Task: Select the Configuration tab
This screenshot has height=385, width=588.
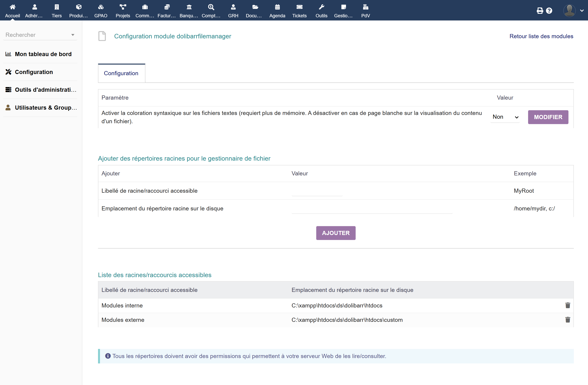Action: (121, 73)
